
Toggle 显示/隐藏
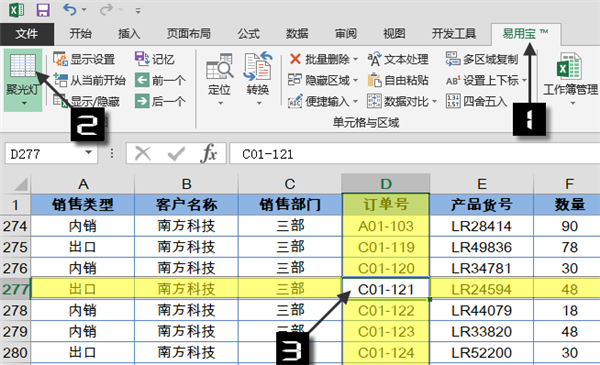pyautogui.click(x=86, y=101)
